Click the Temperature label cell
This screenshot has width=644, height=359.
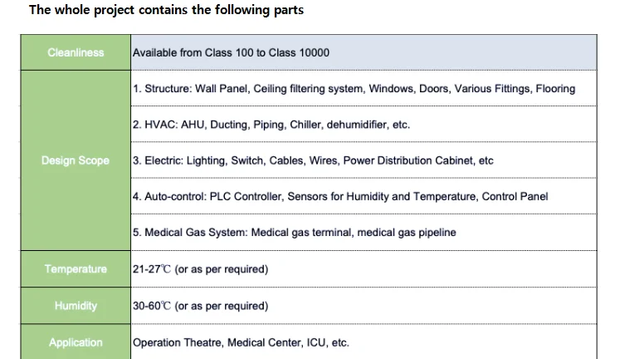(x=76, y=269)
